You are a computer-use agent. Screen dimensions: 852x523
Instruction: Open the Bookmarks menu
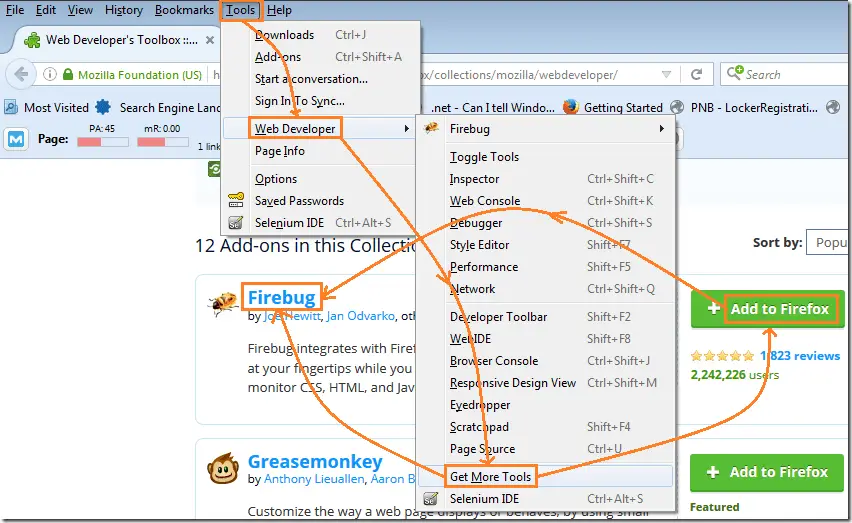pos(184,10)
